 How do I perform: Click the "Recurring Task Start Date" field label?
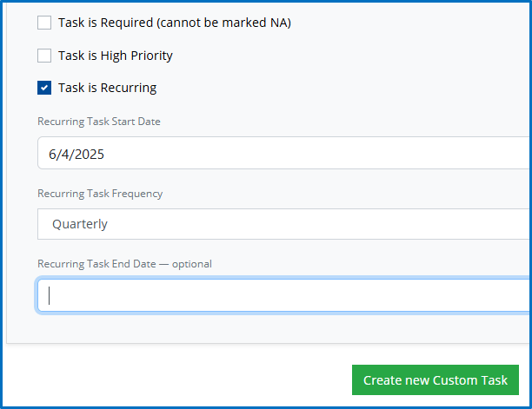point(98,122)
